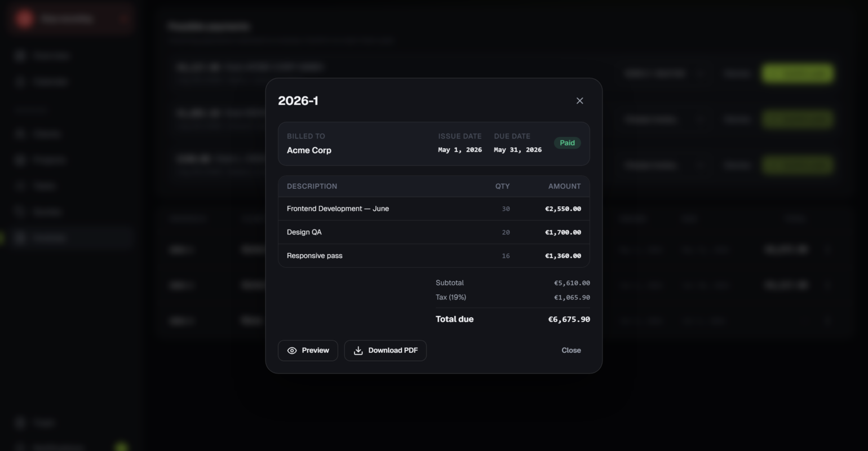
Task: Click the May 1, 2026 issue date
Action: pyautogui.click(x=460, y=150)
